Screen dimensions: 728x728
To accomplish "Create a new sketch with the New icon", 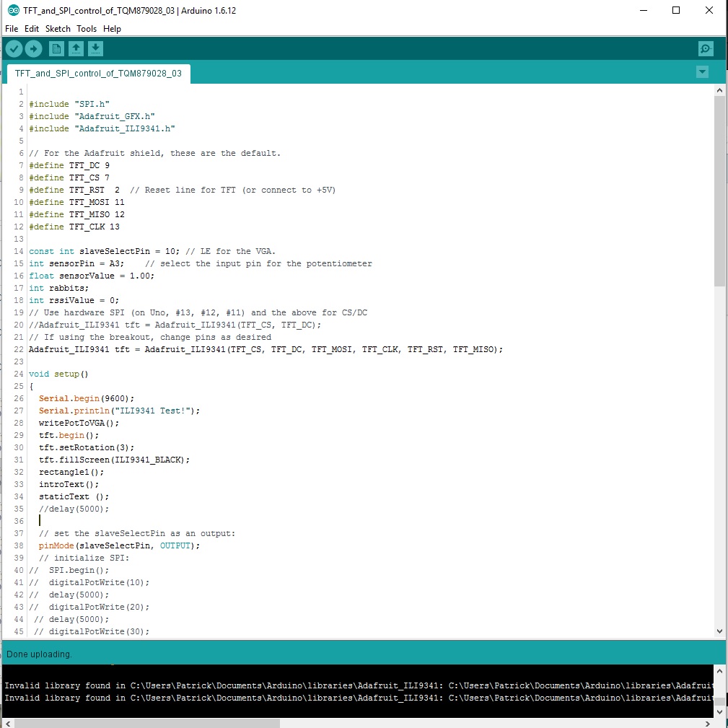I will coord(56,48).
